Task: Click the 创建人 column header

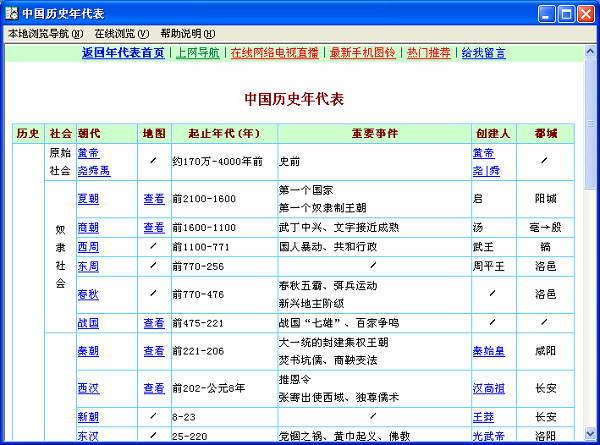Action: pos(493,134)
